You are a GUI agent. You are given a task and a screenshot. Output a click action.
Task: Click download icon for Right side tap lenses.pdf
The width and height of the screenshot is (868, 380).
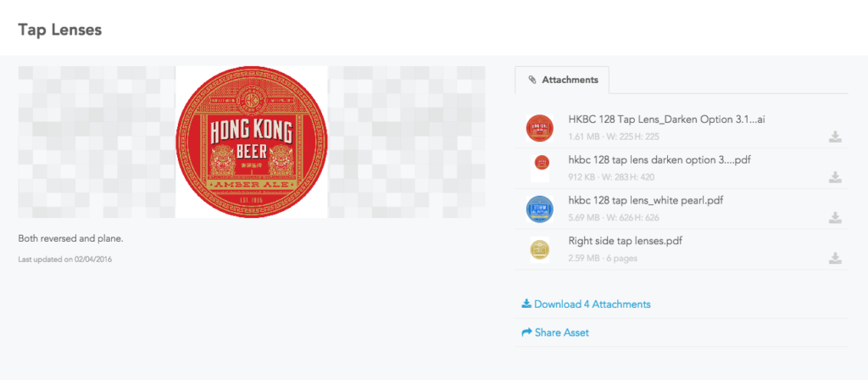835,258
